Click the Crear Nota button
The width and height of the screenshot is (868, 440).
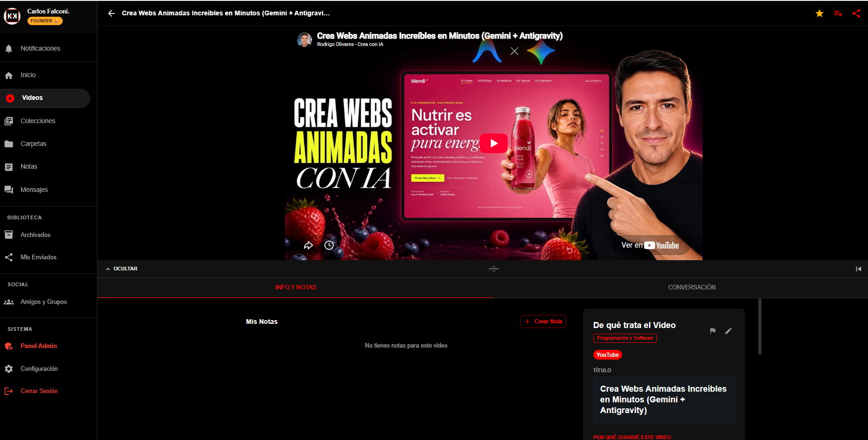click(x=543, y=322)
